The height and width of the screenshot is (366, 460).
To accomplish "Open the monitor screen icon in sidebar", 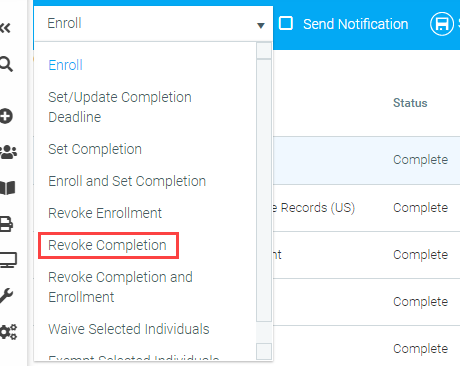I will click(x=8, y=260).
